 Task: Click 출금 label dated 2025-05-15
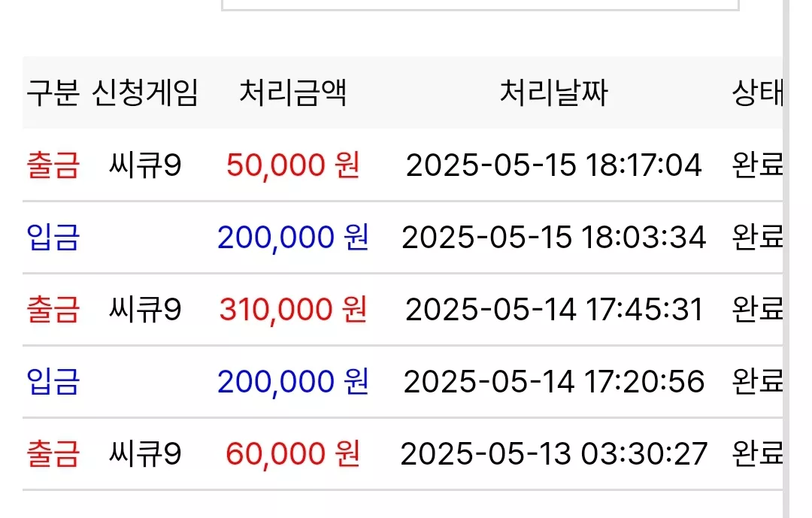[x=53, y=165]
